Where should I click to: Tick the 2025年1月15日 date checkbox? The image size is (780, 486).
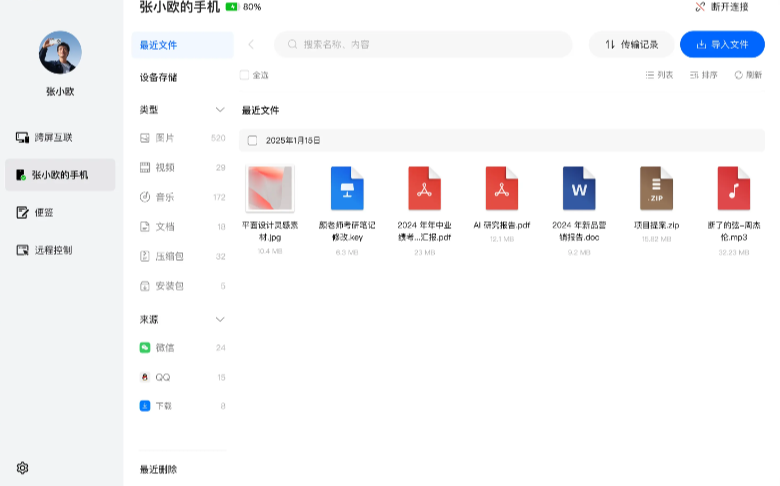coord(253,141)
